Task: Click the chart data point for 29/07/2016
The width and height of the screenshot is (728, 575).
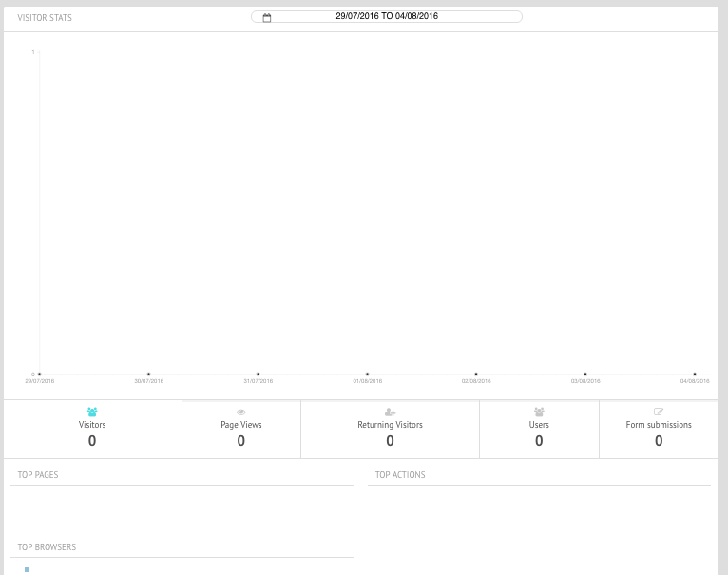Action: tap(39, 374)
